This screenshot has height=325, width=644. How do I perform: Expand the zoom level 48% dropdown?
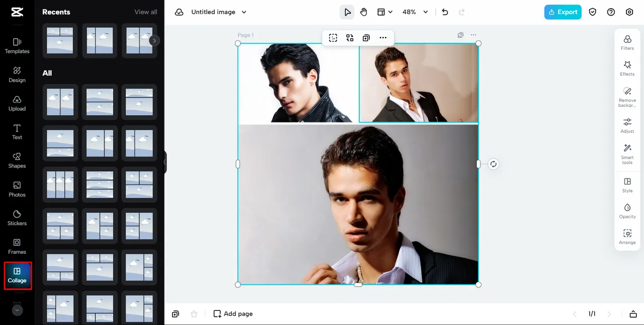[415, 12]
